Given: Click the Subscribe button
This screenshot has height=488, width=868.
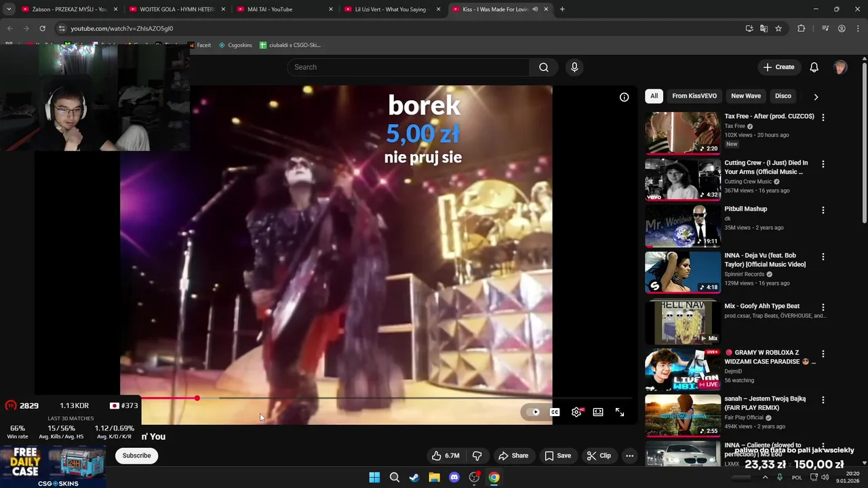Looking at the screenshot, I should pyautogui.click(x=136, y=455).
